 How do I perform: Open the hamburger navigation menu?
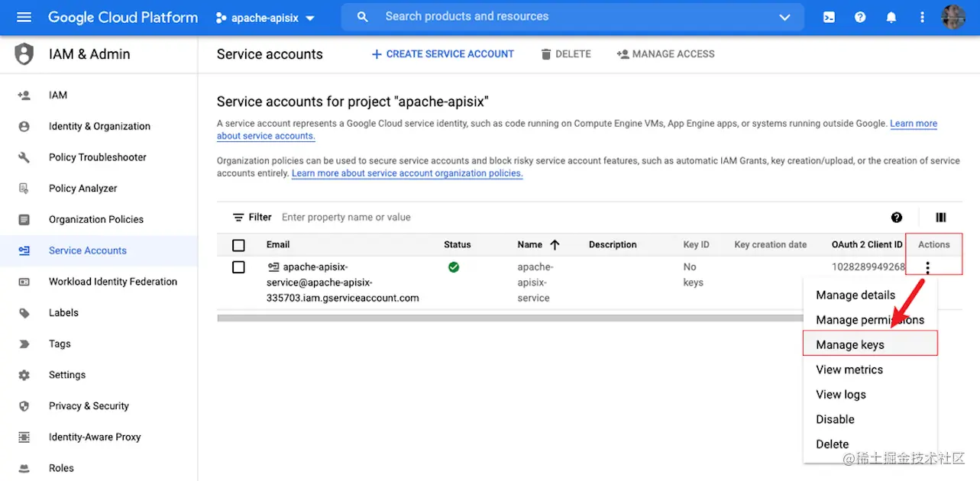pyautogui.click(x=24, y=17)
